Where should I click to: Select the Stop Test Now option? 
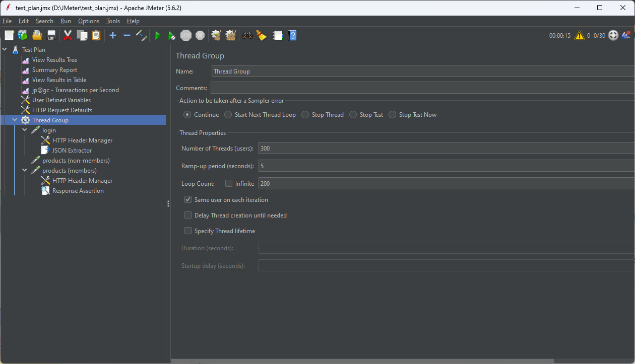click(x=393, y=115)
